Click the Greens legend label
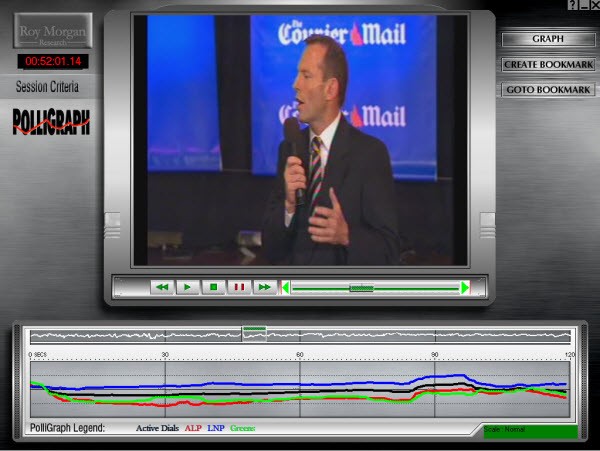 pos(242,428)
